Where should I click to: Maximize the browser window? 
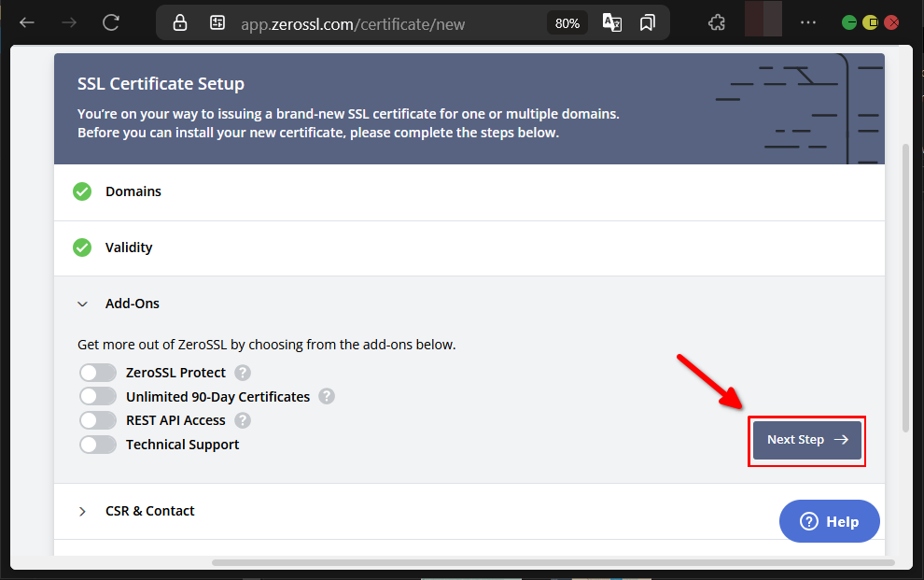click(x=871, y=23)
